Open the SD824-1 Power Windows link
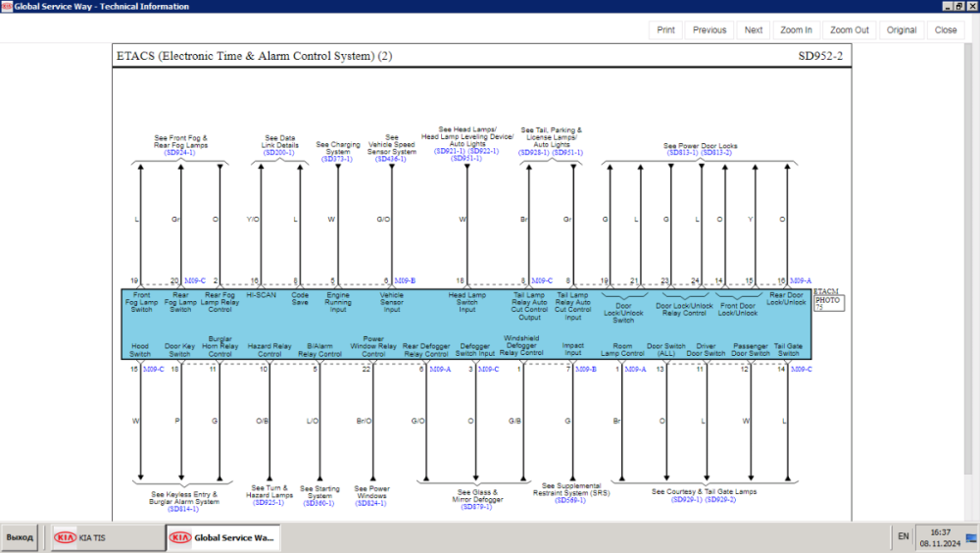Screen dimensions: 980x553 370,503
